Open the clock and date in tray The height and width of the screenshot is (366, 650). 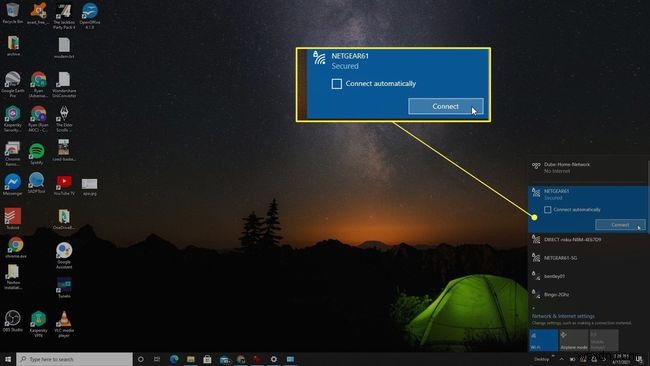[621, 359]
